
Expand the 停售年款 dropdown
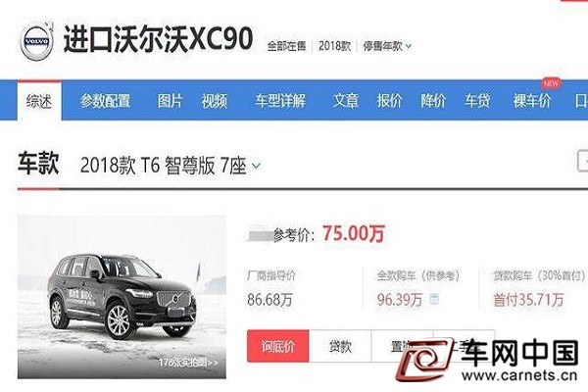tap(387, 46)
